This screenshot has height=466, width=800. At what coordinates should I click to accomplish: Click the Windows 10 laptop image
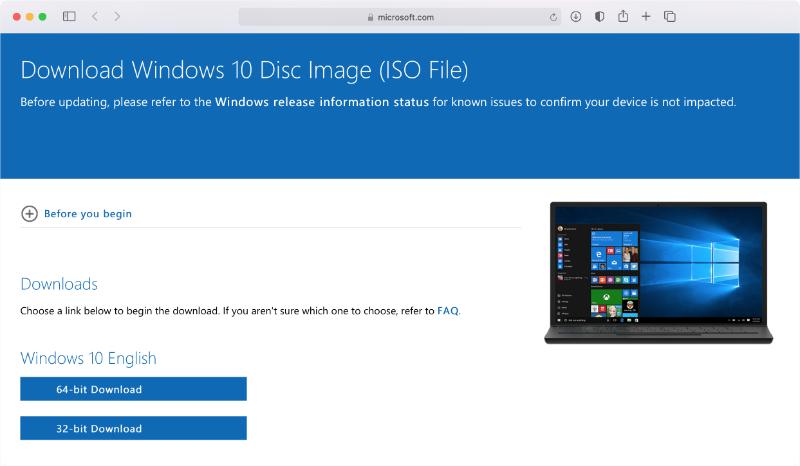coord(659,273)
